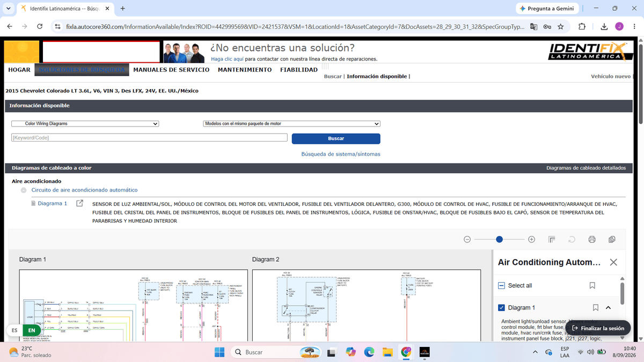Click the rotate/reset arrow icon in viewer toolbar

coord(572,239)
